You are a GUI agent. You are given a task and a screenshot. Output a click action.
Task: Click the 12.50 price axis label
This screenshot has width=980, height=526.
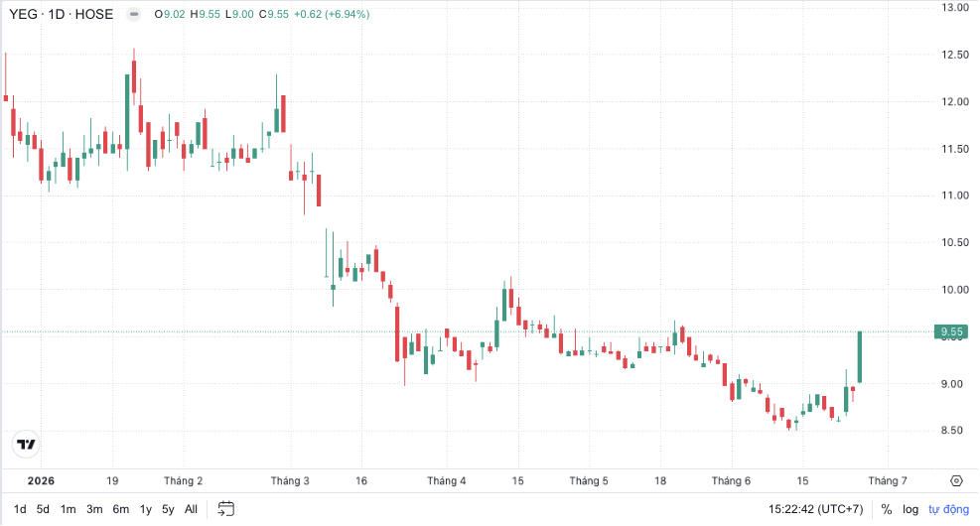[x=955, y=55]
